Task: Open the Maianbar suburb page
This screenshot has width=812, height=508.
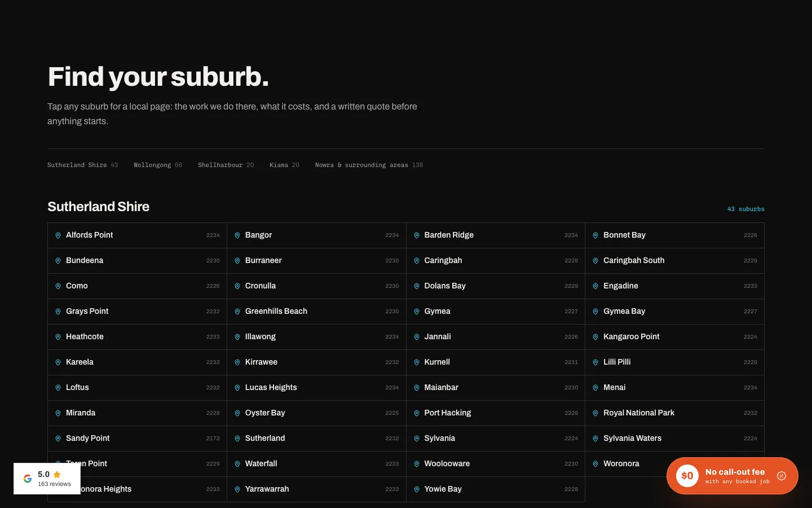Action: point(496,388)
